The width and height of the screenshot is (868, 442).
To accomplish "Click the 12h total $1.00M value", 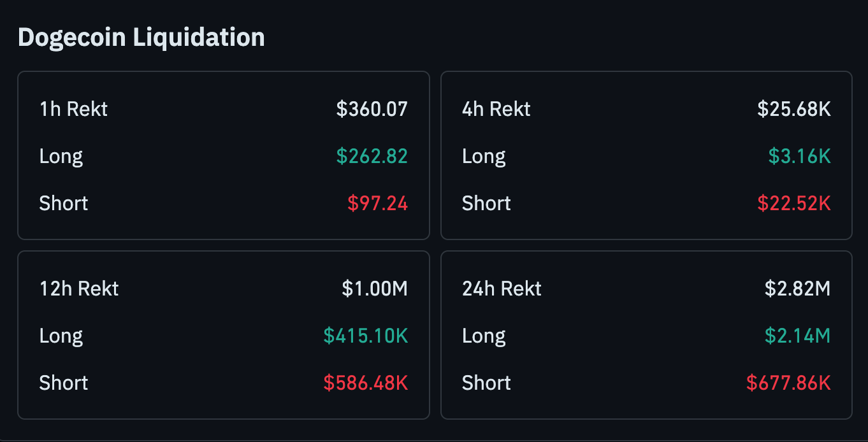I will point(374,289).
